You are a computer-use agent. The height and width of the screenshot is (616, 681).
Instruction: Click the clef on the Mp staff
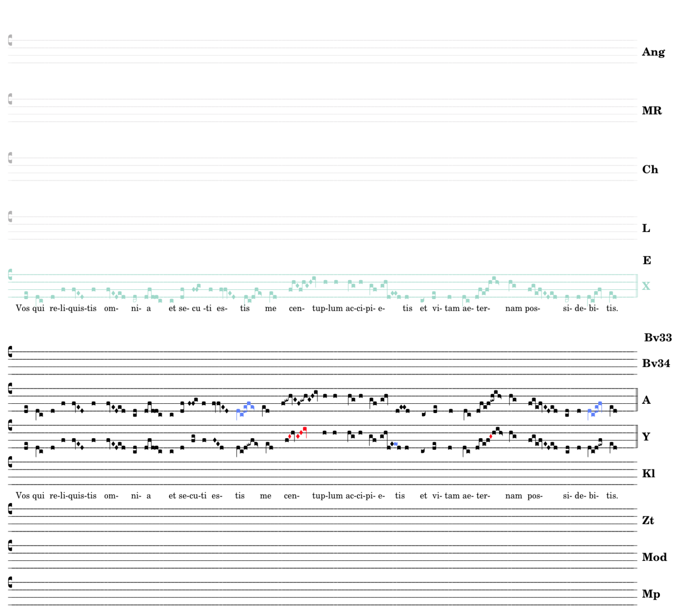point(10,582)
